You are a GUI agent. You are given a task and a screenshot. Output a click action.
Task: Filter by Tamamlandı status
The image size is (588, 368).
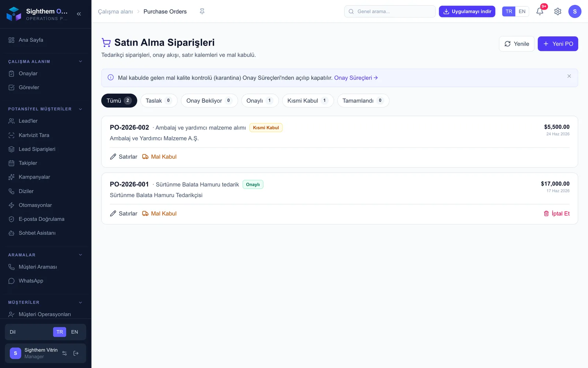point(363,100)
